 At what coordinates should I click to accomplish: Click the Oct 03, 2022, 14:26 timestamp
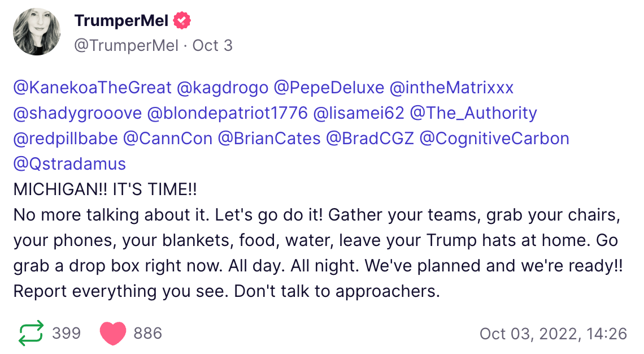point(553,334)
